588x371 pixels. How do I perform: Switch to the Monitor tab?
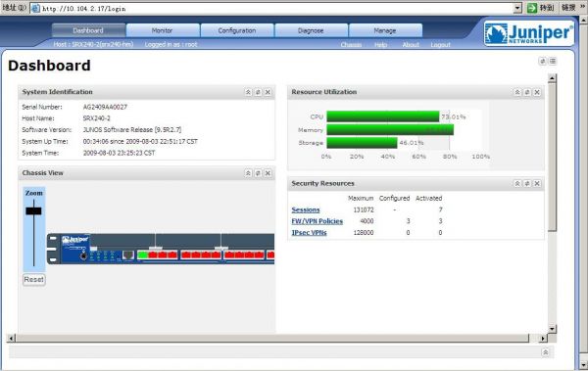point(163,30)
